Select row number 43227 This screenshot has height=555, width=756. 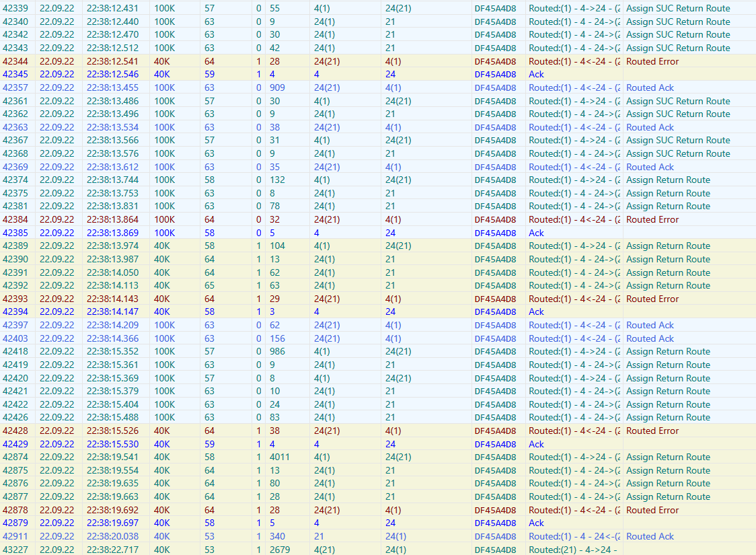(x=15, y=550)
